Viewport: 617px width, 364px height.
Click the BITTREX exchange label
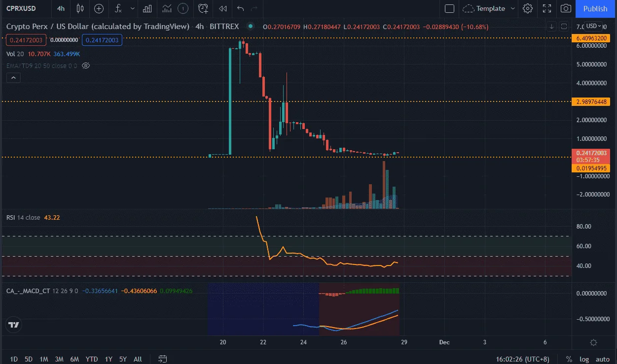tap(224, 27)
